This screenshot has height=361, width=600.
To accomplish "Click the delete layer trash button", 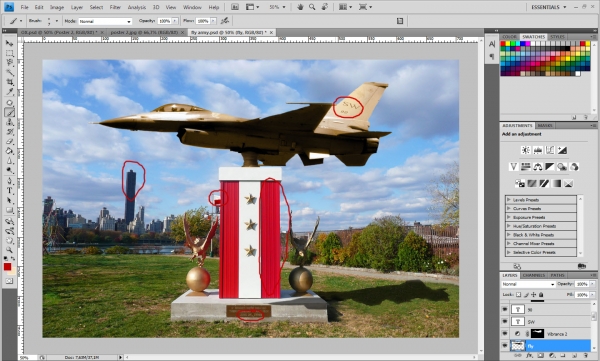I will (586, 356).
